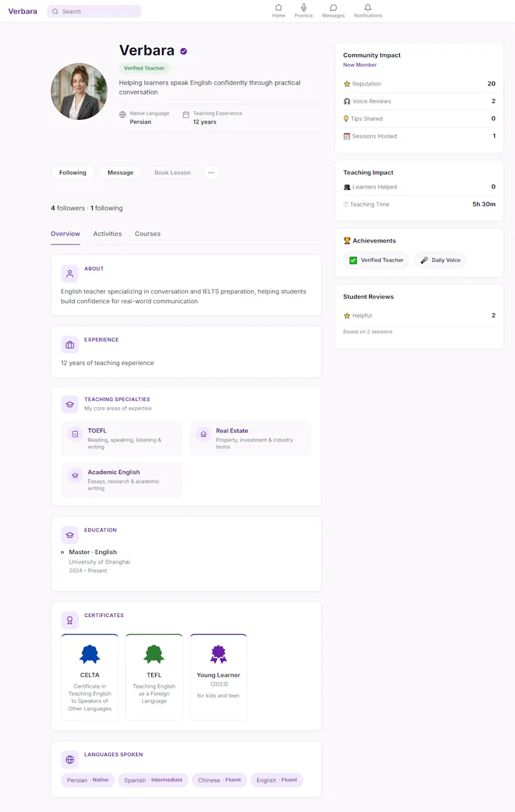Click the Message button
515x812 pixels.
120,172
